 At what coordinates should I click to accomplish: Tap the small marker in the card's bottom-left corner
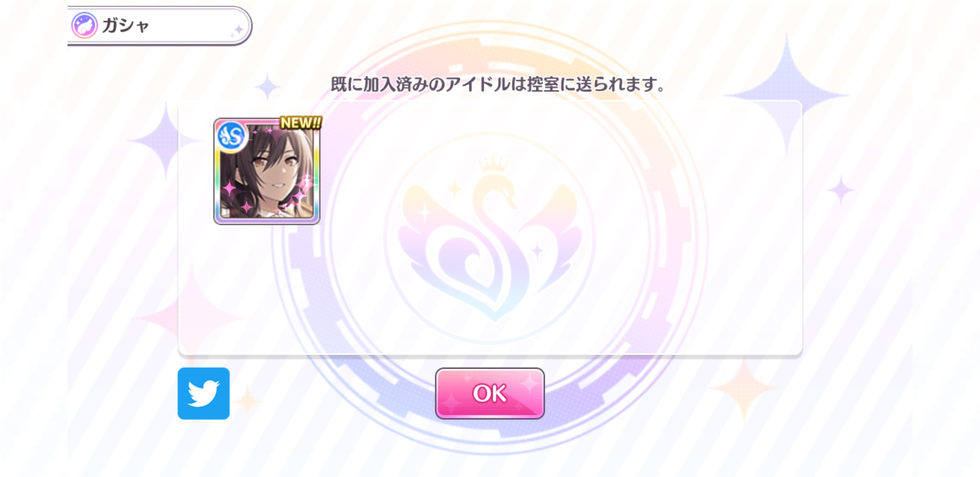click(225, 212)
